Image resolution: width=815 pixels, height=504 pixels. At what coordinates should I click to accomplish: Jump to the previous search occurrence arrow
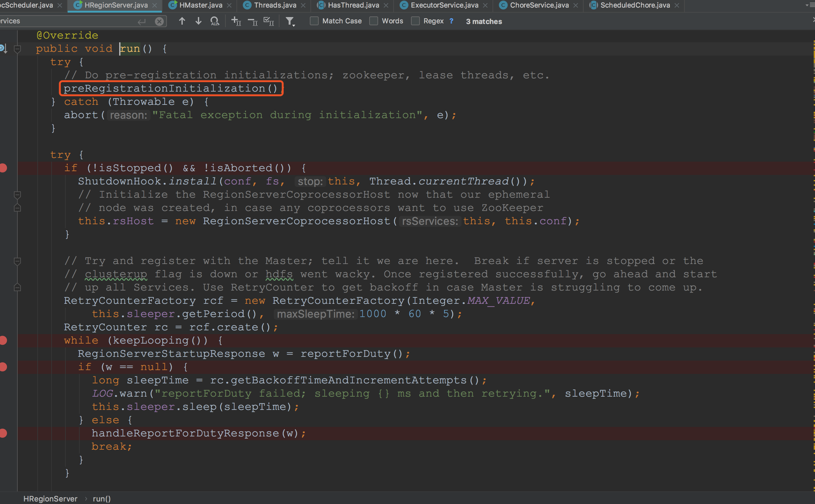pyautogui.click(x=182, y=21)
